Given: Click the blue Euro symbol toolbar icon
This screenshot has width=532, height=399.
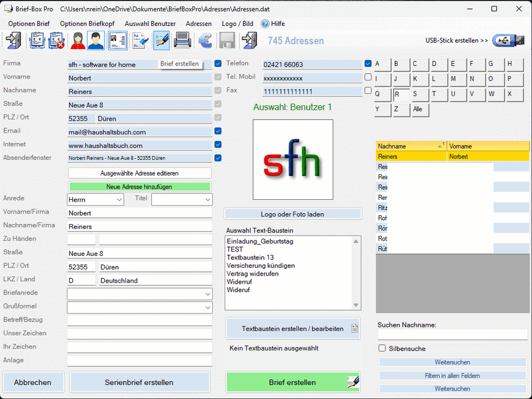Looking at the screenshot, I should [x=205, y=40].
